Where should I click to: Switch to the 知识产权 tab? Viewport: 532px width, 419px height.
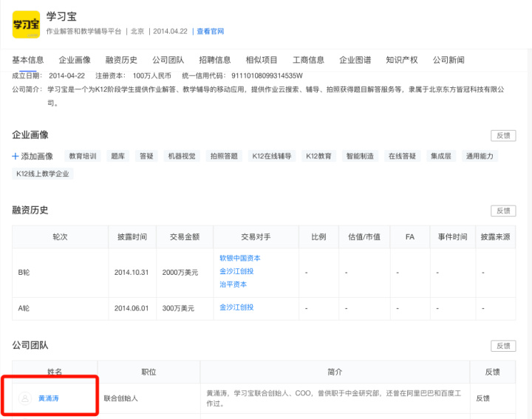402,60
